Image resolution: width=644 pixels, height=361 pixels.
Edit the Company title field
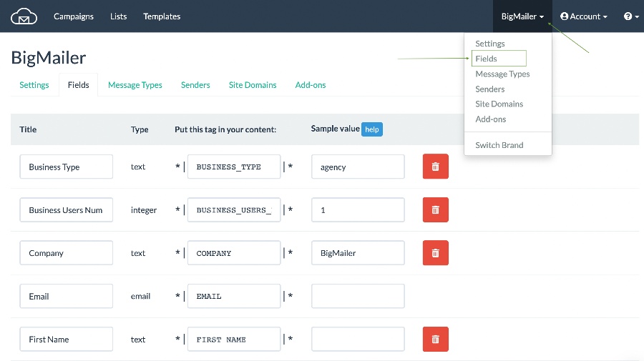click(66, 253)
